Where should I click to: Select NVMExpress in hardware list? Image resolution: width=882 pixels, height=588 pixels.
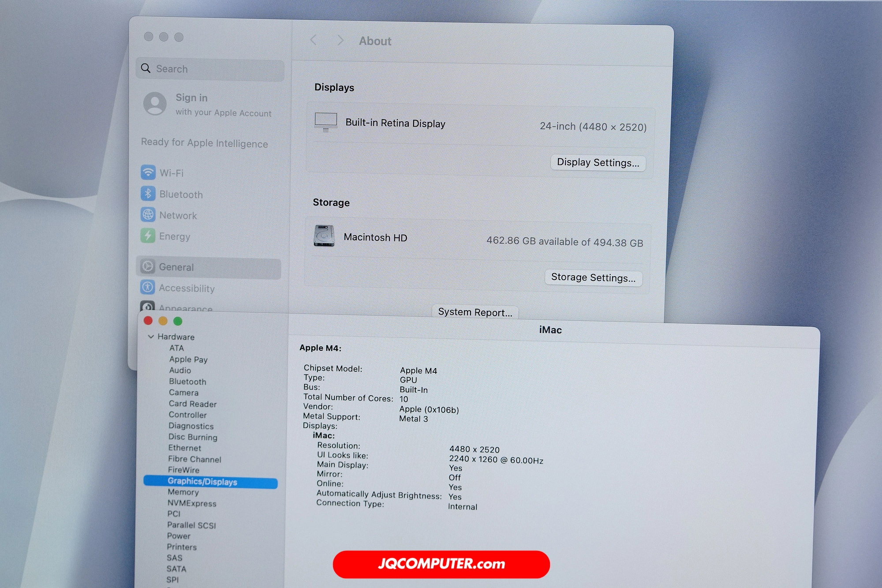coord(192,503)
